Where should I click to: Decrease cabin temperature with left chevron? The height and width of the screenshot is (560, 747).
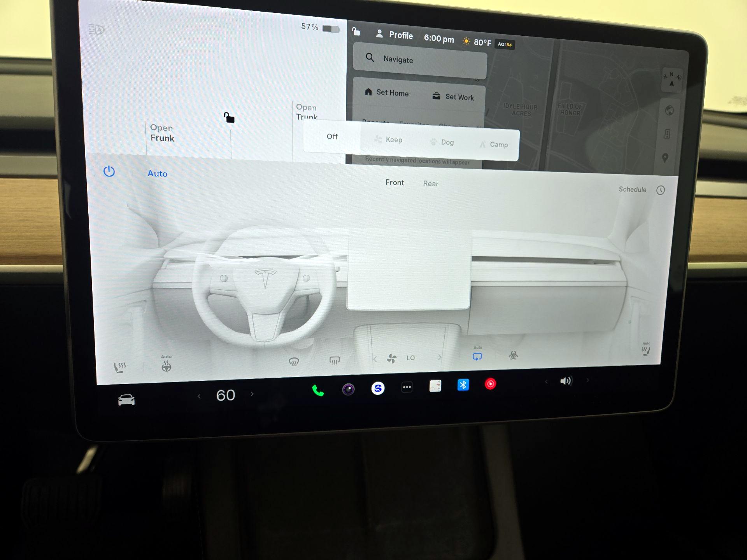pos(199,396)
